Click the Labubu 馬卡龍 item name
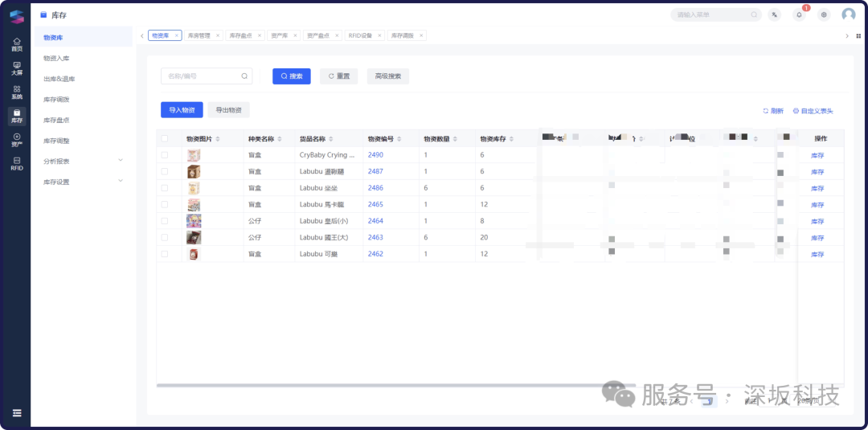Viewport: 868px width, 430px height. click(x=321, y=204)
